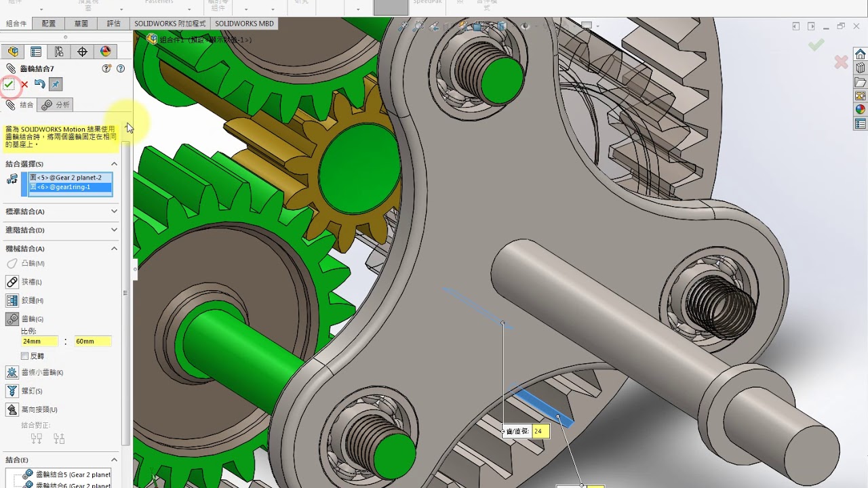This screenshot has width=868, height=488.
Task: Open the PropertyManager tab icon
Action: pyautogui.click(x=36, y=52)
